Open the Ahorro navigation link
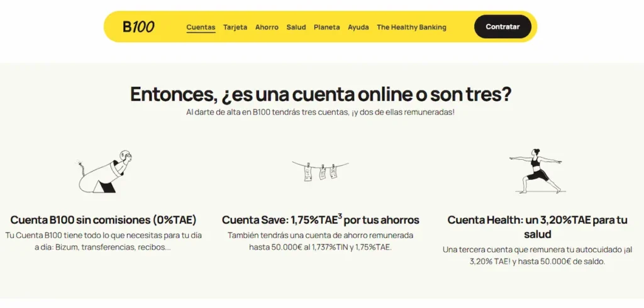The image size is (644, 308). 267,27
